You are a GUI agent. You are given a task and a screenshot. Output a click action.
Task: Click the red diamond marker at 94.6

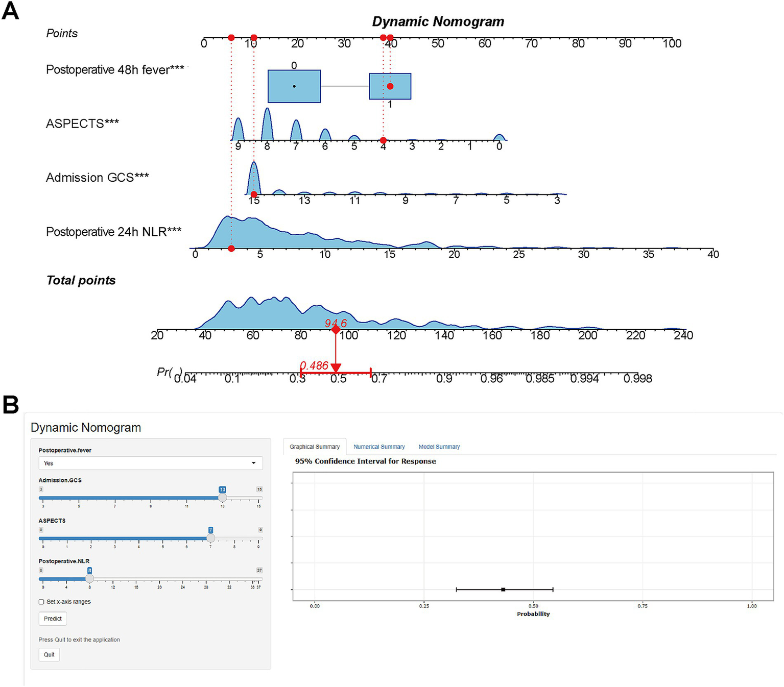click(x=336, y=330)
